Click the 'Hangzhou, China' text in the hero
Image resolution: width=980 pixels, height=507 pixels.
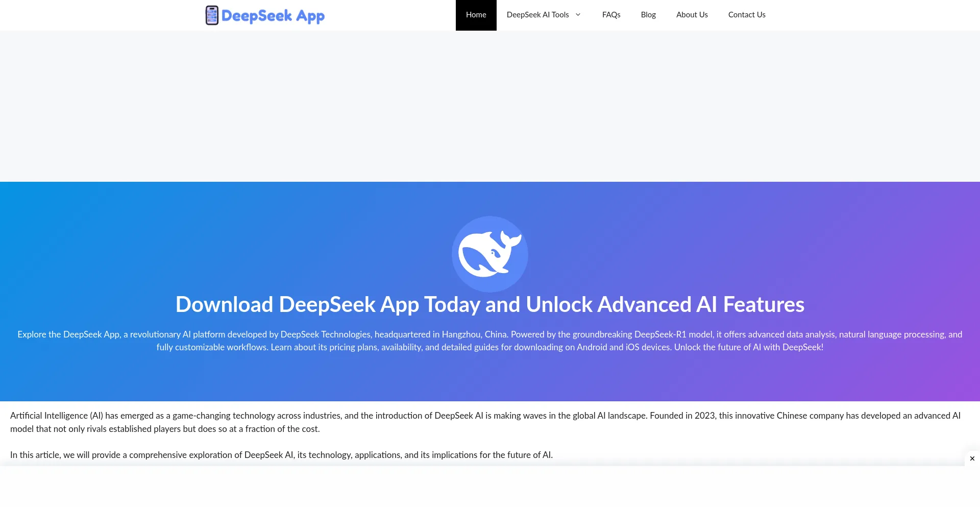tap(474, 334)
